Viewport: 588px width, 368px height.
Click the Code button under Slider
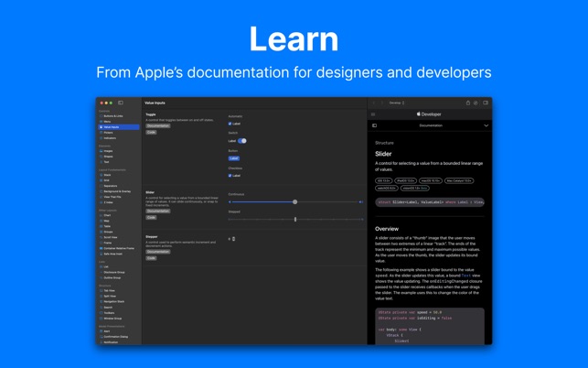click(x=151, y=218)
